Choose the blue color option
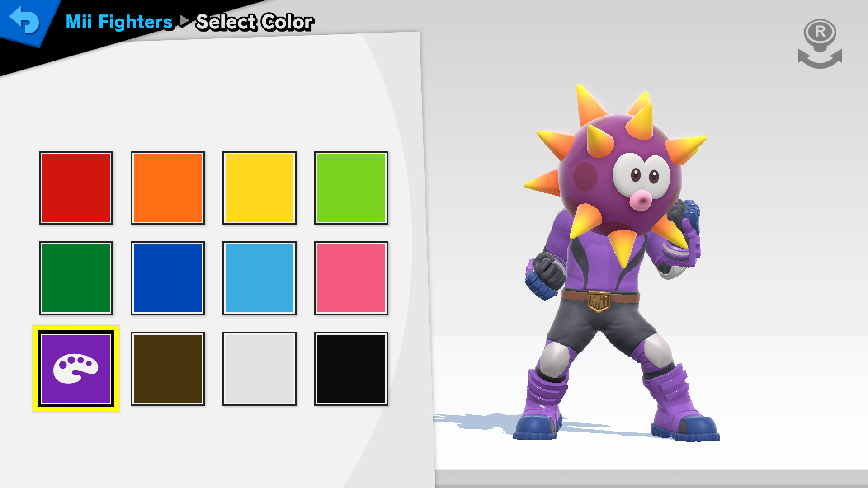This screenshot has height=488, width=868. [168, 278]
